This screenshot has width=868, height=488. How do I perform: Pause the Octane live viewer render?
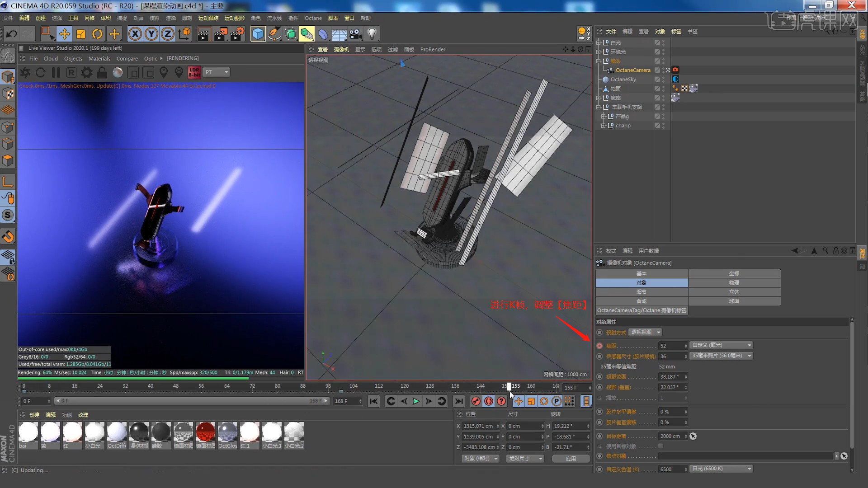pos(56,72)
